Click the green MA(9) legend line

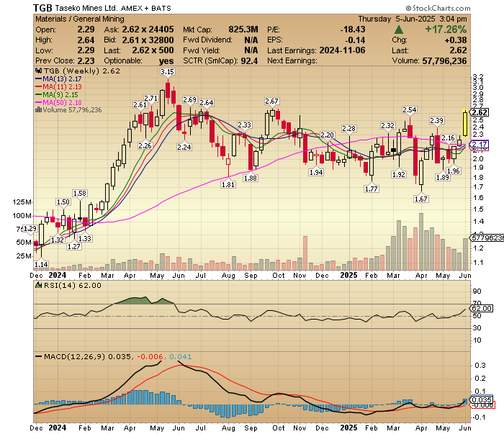pos(39,95)
